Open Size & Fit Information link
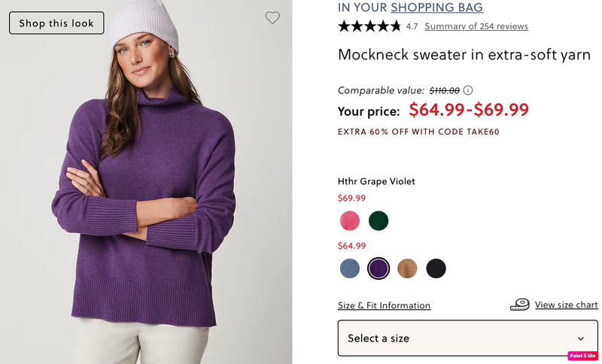This screenshot has width=602, height=364. coord(384,305)
